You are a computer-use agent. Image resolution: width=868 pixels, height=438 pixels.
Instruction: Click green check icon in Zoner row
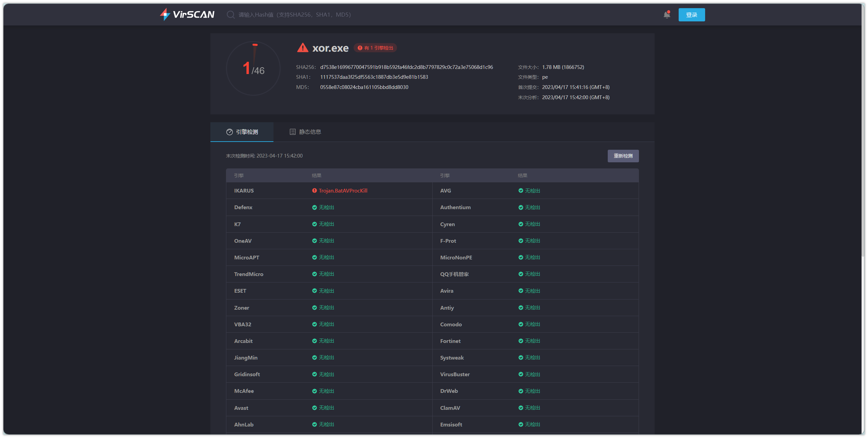pos(314,308)
